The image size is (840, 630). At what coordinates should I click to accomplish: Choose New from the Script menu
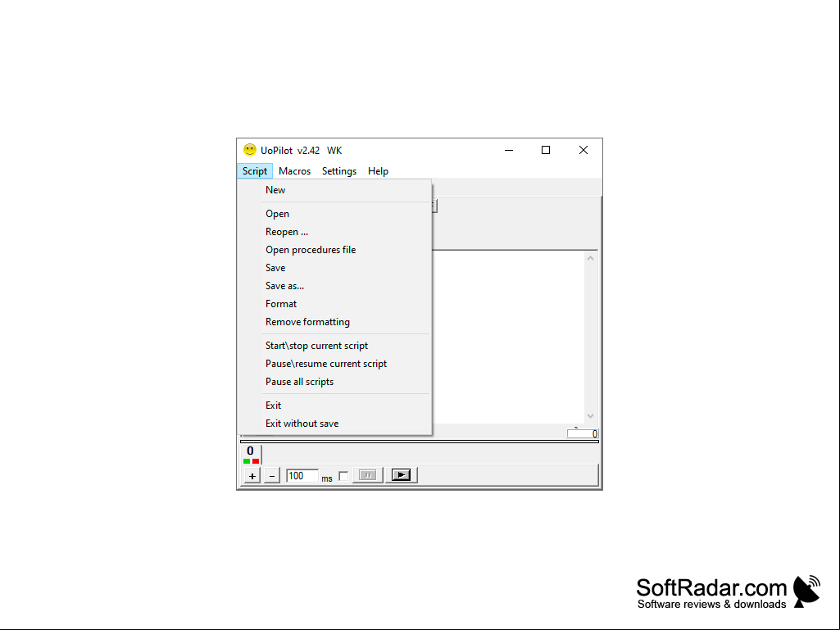[x=334, y=190]
